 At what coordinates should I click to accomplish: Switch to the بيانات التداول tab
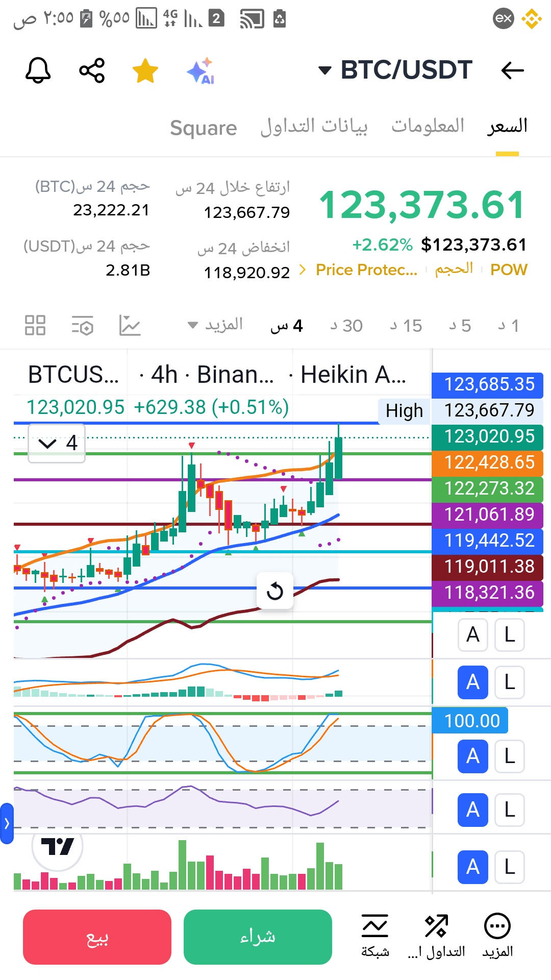point(314,127)
